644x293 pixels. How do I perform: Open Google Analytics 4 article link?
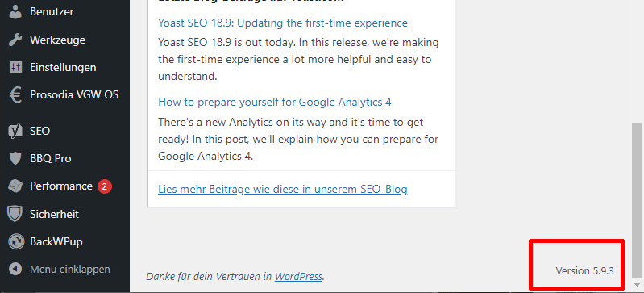coord(274,102)
